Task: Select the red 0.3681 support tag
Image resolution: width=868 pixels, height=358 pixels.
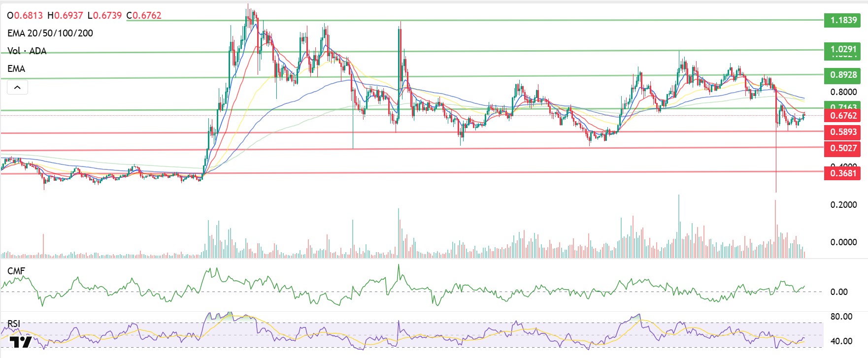Action: pos(843,173)
